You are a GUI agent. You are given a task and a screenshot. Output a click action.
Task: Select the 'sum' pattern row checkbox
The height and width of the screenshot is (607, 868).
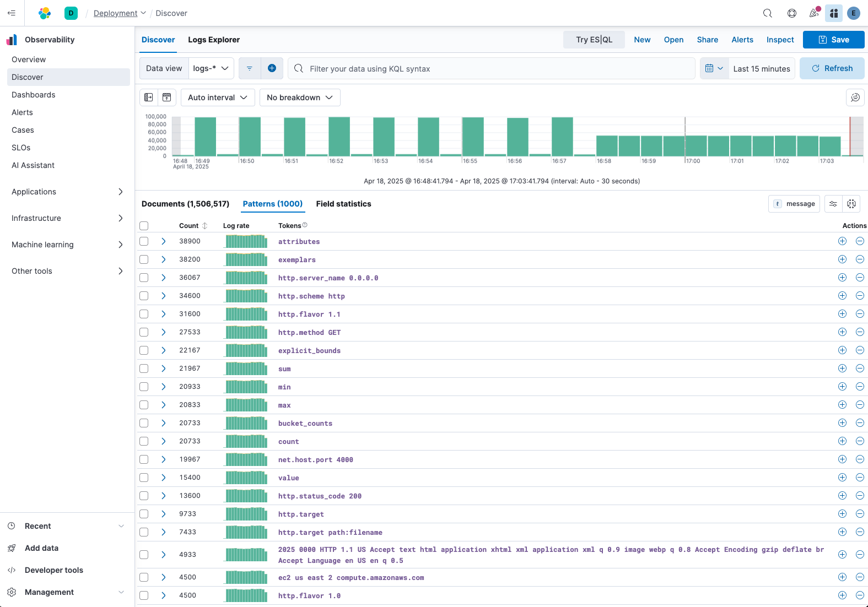[144, 368]
